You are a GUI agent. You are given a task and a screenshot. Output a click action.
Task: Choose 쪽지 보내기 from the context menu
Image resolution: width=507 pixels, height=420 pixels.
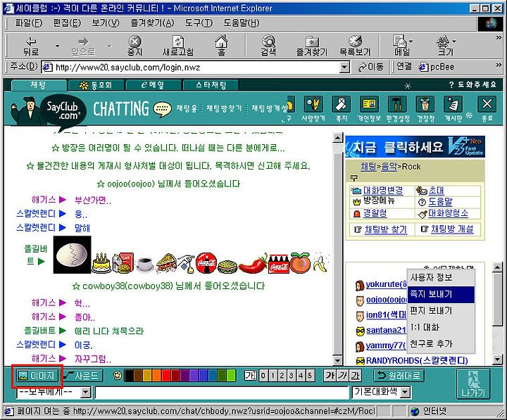pos(441,294)
